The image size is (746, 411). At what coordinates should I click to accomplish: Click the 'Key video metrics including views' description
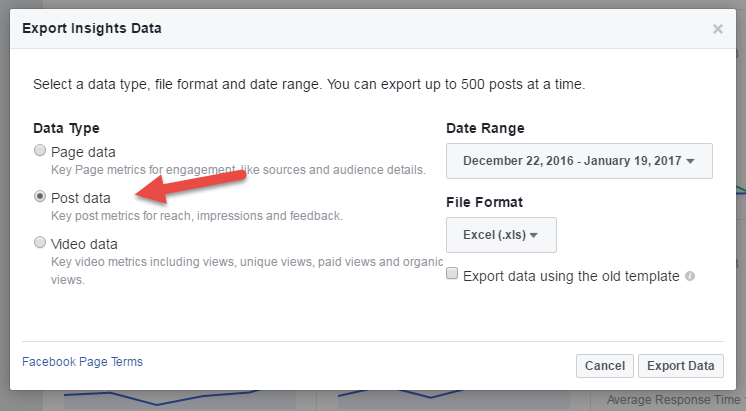point(247,270)
